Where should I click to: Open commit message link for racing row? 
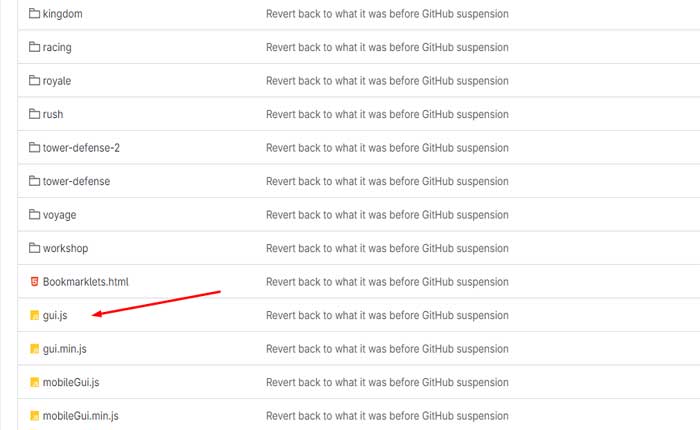click(x=387, y=47)
